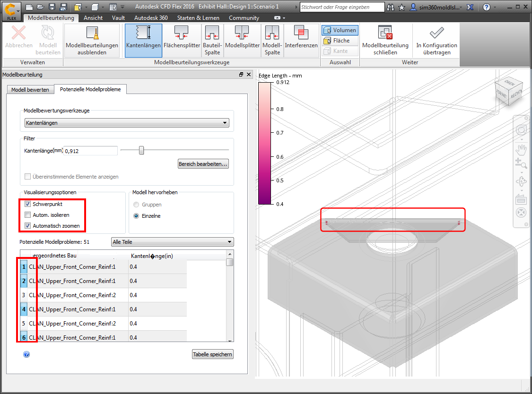Click the New file icon

(29, 7)
